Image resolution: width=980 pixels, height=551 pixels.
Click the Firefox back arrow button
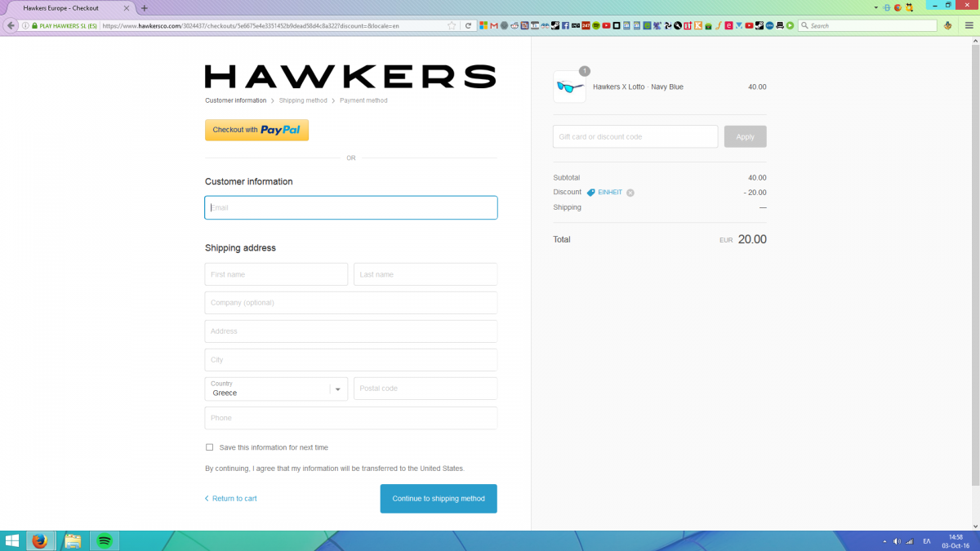(x=11, y=25)
